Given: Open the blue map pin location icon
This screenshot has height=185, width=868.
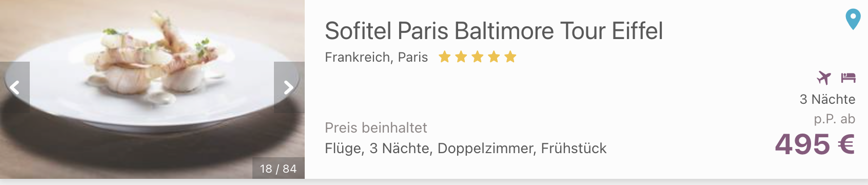Looking at the screenshot, I should 853,20.
